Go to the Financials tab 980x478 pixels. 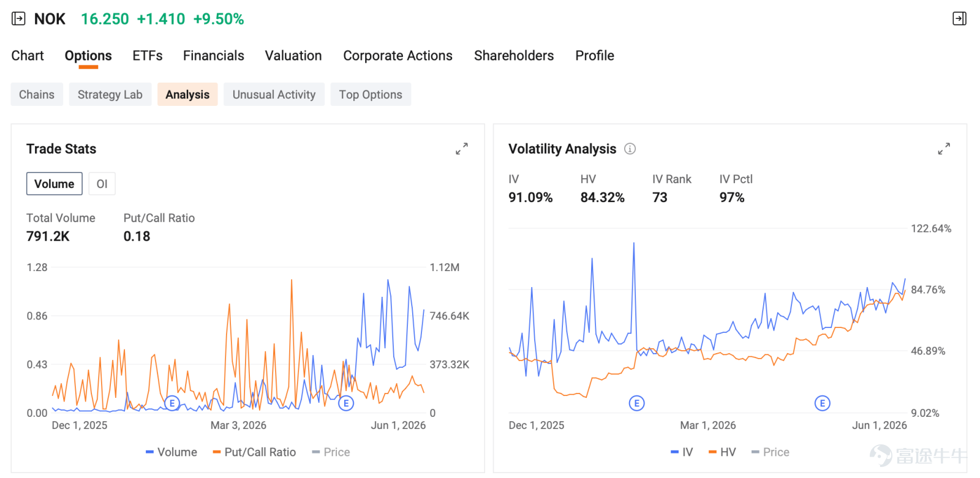click(x=214, y=56)
